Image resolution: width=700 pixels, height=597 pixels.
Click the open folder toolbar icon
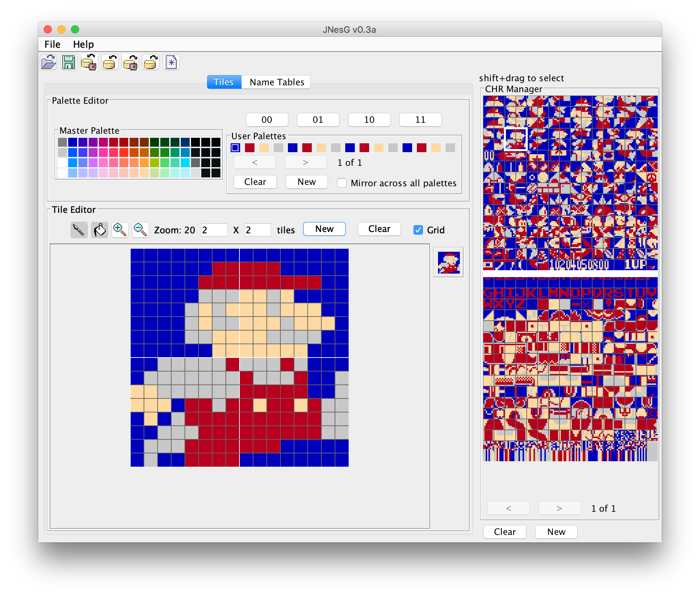coord(49,62)
